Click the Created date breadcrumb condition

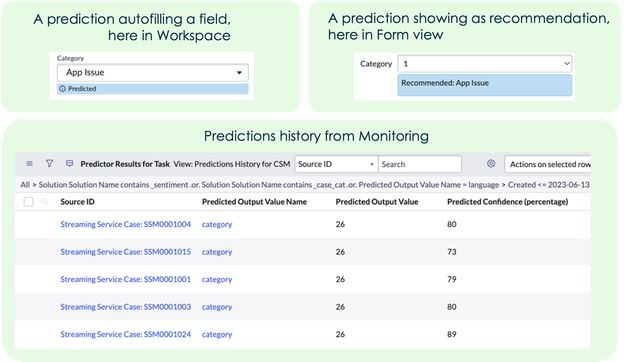tap(548, 185)
